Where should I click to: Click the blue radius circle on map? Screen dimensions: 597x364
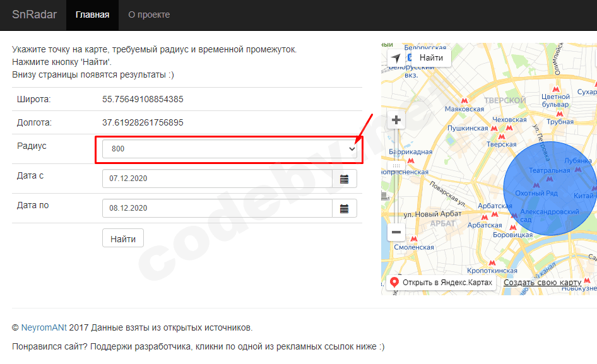[550, 189]
